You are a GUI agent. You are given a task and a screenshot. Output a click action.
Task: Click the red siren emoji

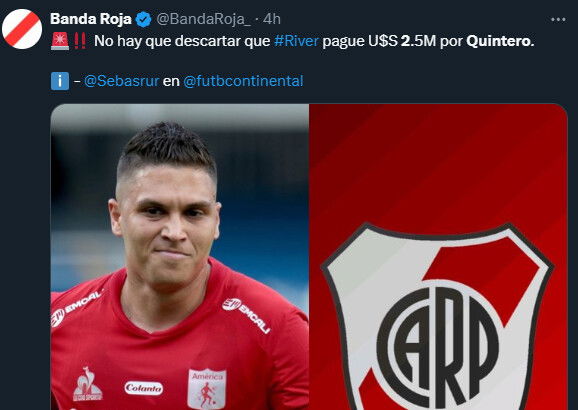(60, 41)
